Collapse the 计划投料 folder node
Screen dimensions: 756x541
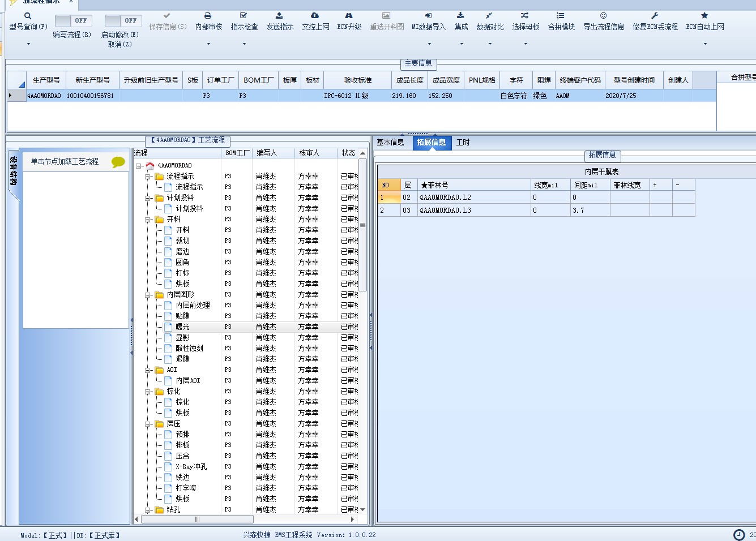(148, 198)
